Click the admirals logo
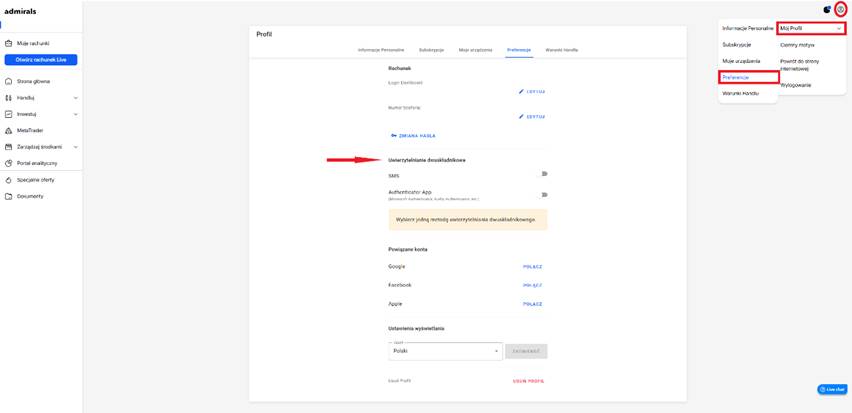The image size is (852, 413). (21, 11)
